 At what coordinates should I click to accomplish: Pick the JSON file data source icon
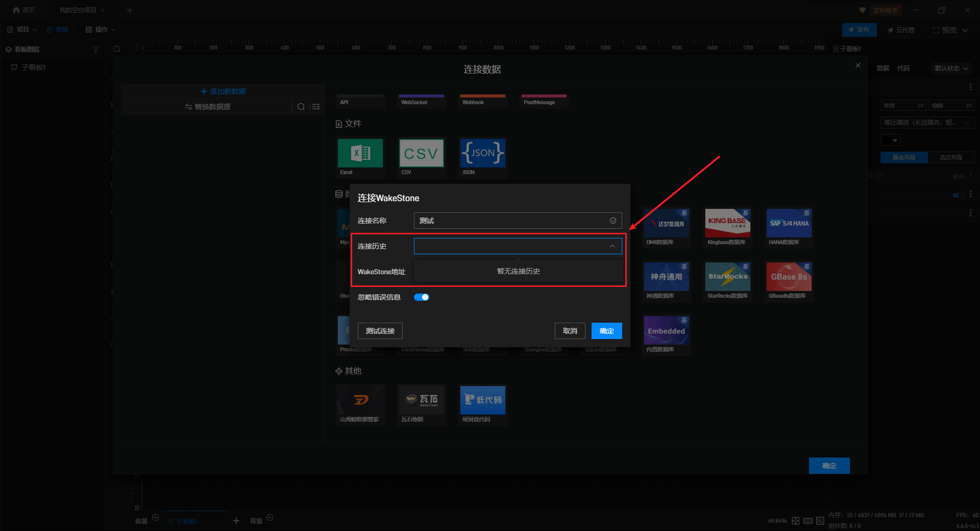482,153
